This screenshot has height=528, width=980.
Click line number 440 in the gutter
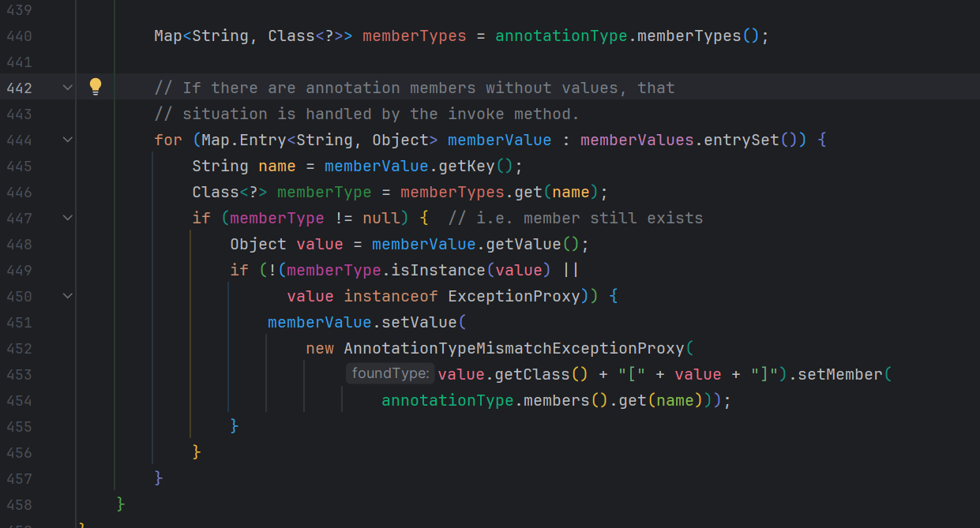(19, 36)
